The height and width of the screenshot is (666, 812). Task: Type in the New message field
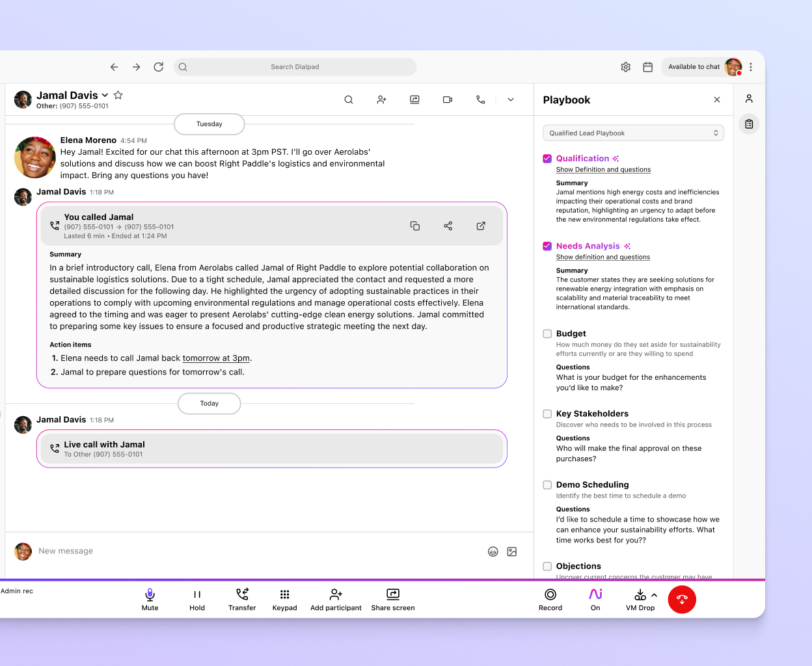[x=195, y=551]
